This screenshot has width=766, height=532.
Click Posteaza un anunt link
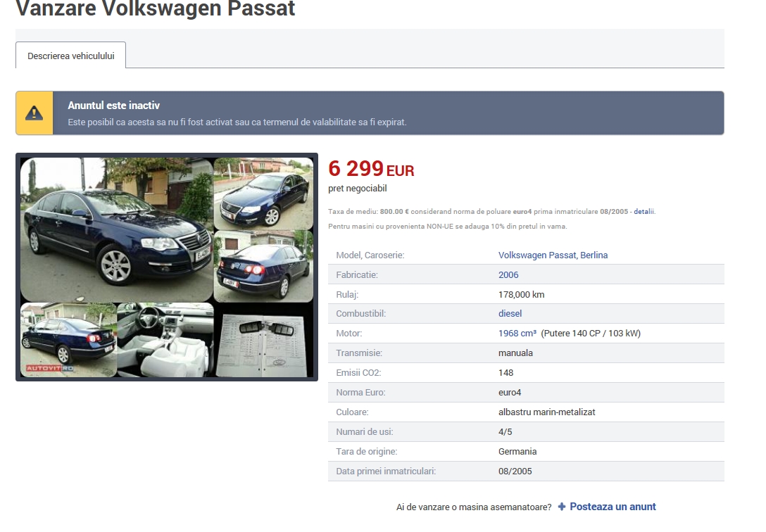[613, 507]
